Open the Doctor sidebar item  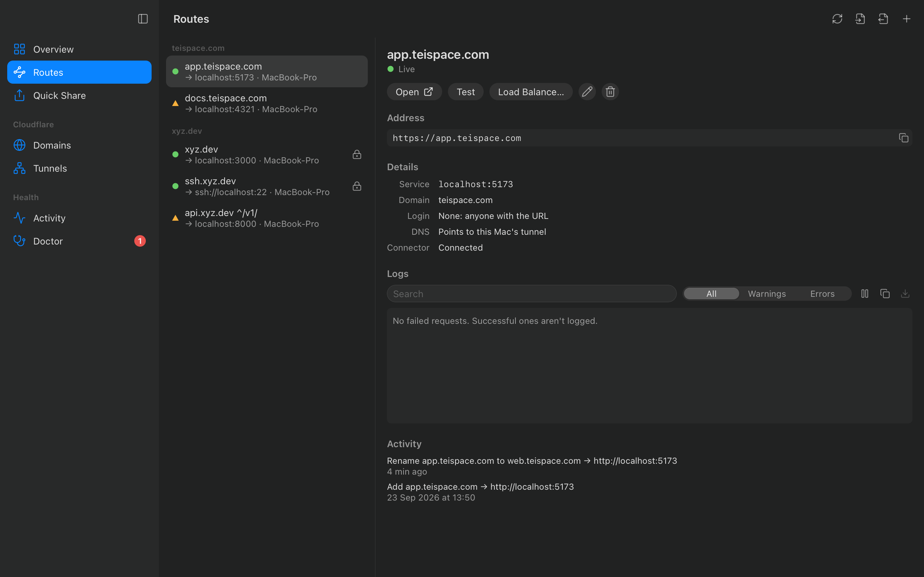tap(79, 241)
